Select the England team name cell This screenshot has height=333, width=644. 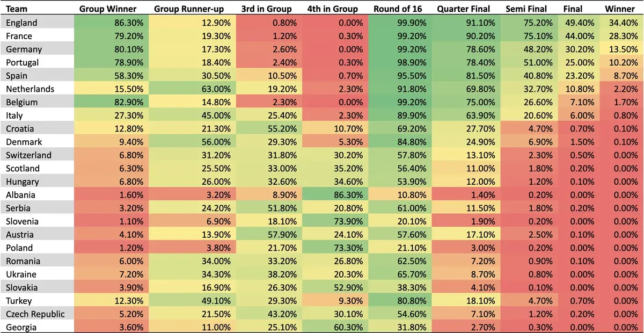click(21, 23)
